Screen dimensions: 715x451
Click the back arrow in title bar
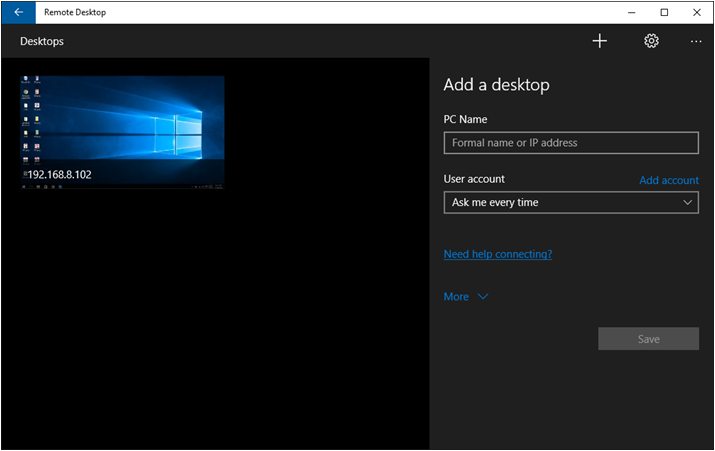[18, 12]
